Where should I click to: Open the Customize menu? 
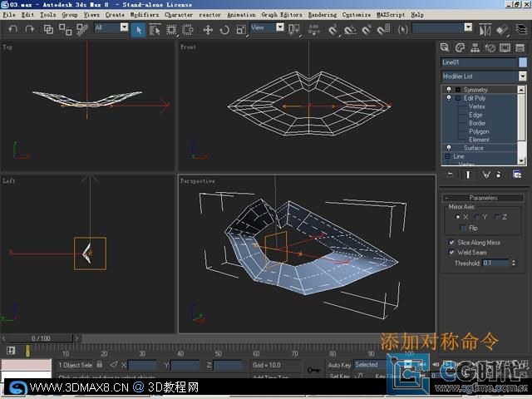coord(357,15)
